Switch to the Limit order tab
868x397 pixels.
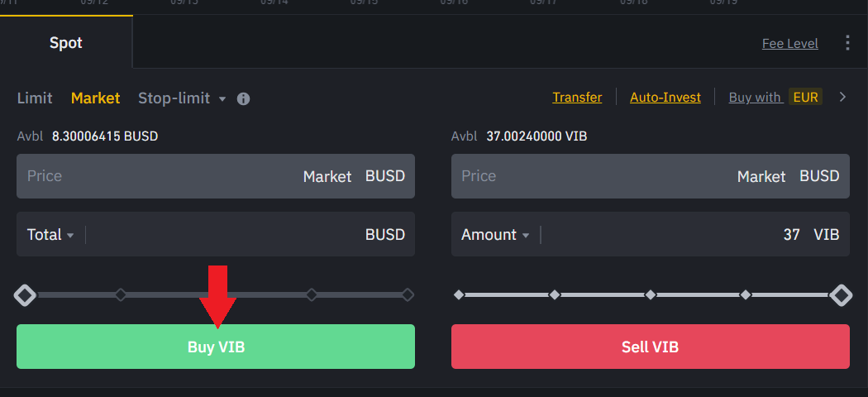pyautogui.click(x=35, y=98)
